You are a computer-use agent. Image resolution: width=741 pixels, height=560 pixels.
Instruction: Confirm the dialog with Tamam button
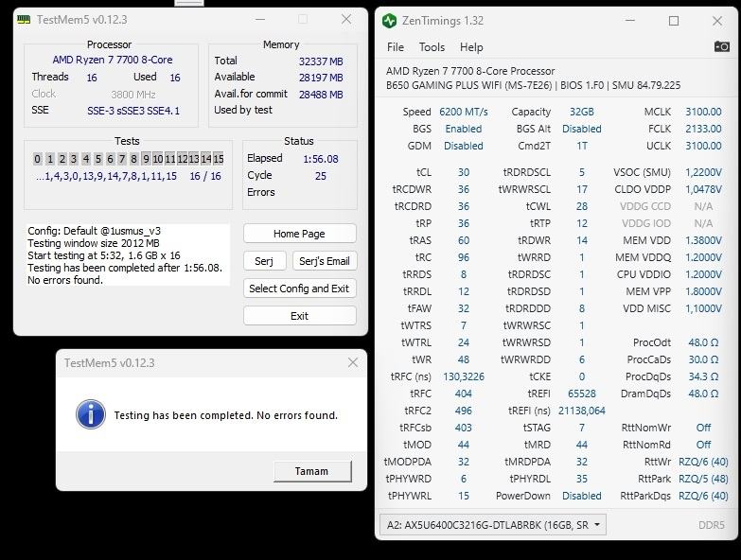click(312, 471)
